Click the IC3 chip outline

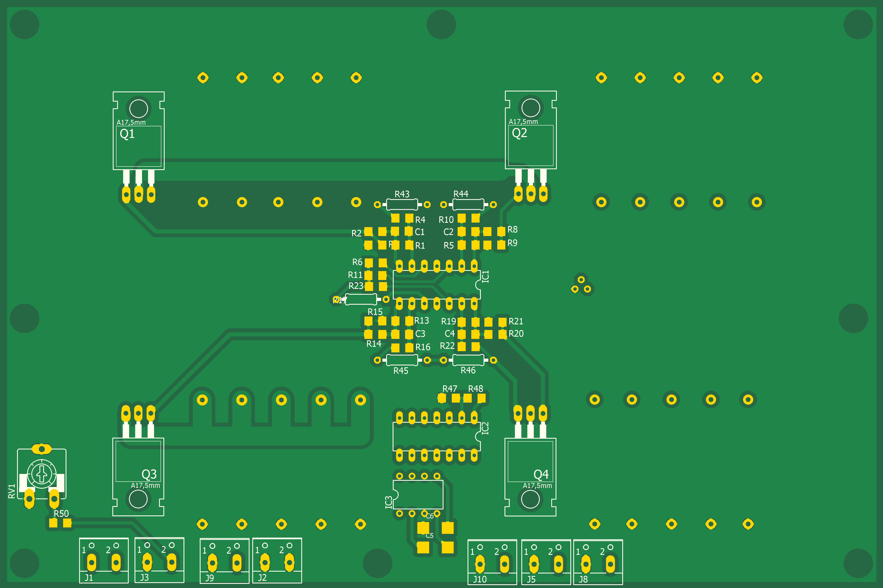pos(418,495)
